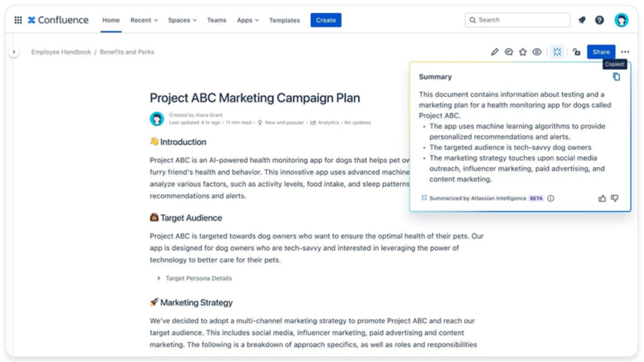The image size is (644, 362).
Task: Toggle the watch page eye icon
Action: (x=537, y=52)
